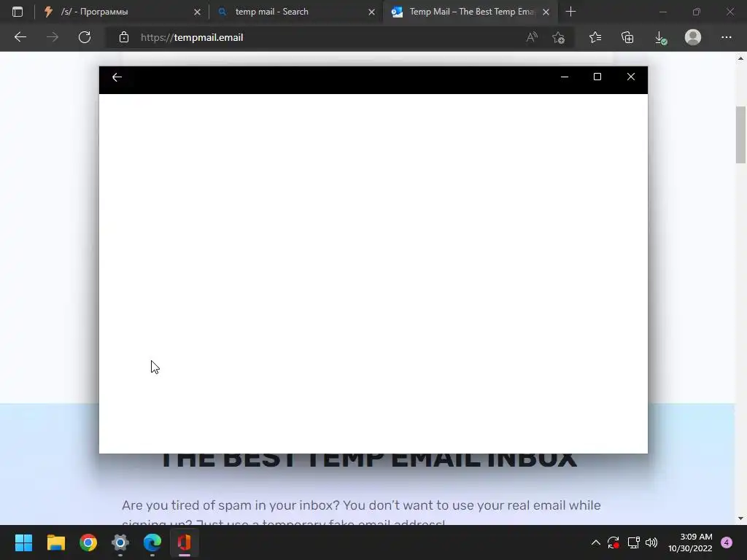Screen dimensions: 747x560
Task: Close the Temp Mail tab
Action: [x=546, y=12]
